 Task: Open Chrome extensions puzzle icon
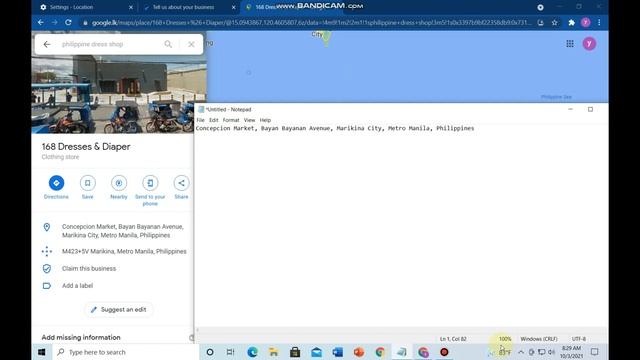point(571,22)
